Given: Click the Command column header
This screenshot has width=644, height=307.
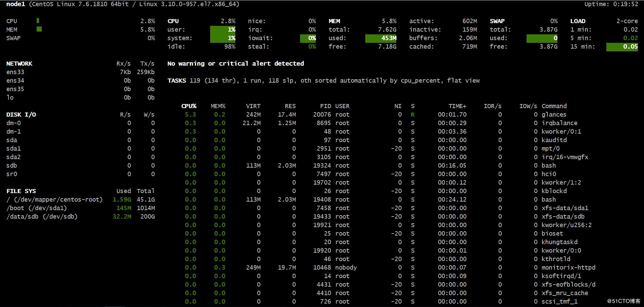Looking at the screenshot, I should pyautogui.click(x=554, y=106).
